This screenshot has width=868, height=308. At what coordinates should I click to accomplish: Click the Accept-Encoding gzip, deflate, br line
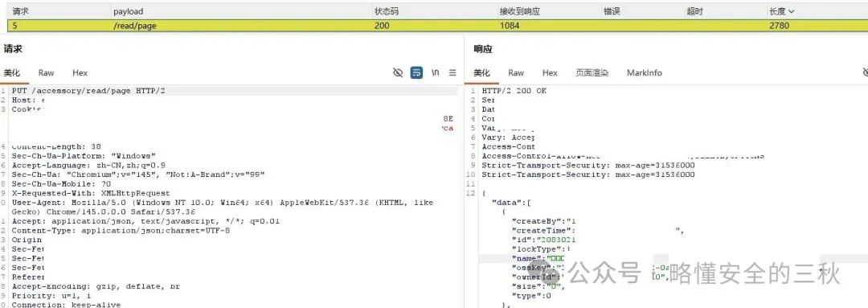pyautogui.click(x=95, y=286)
